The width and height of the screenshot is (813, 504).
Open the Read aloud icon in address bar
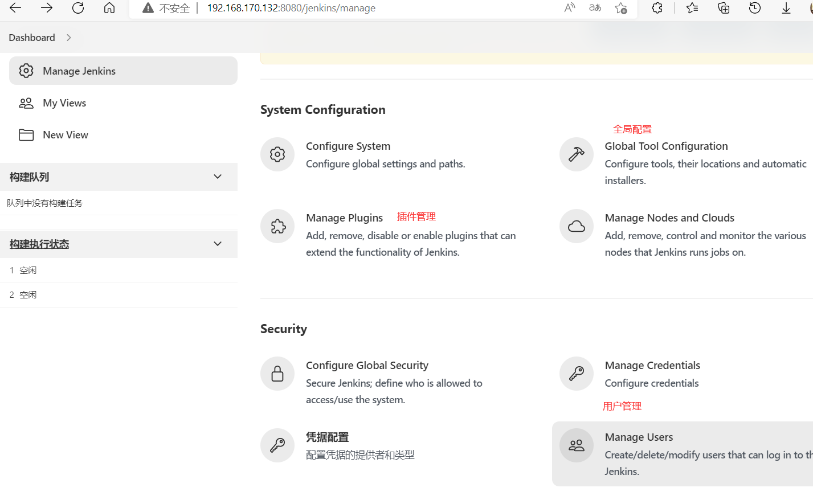point(570,8)
